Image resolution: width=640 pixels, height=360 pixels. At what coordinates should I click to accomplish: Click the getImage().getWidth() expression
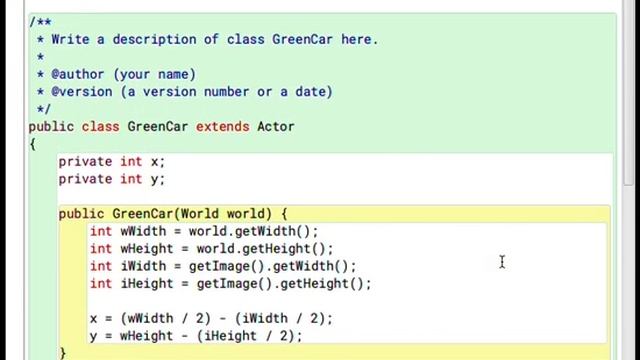coord(272,267)
